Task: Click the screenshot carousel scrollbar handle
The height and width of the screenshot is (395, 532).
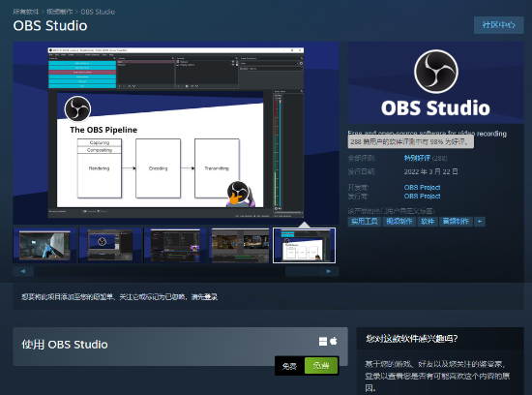Action: pyautogui.click(x=301, y=271)
